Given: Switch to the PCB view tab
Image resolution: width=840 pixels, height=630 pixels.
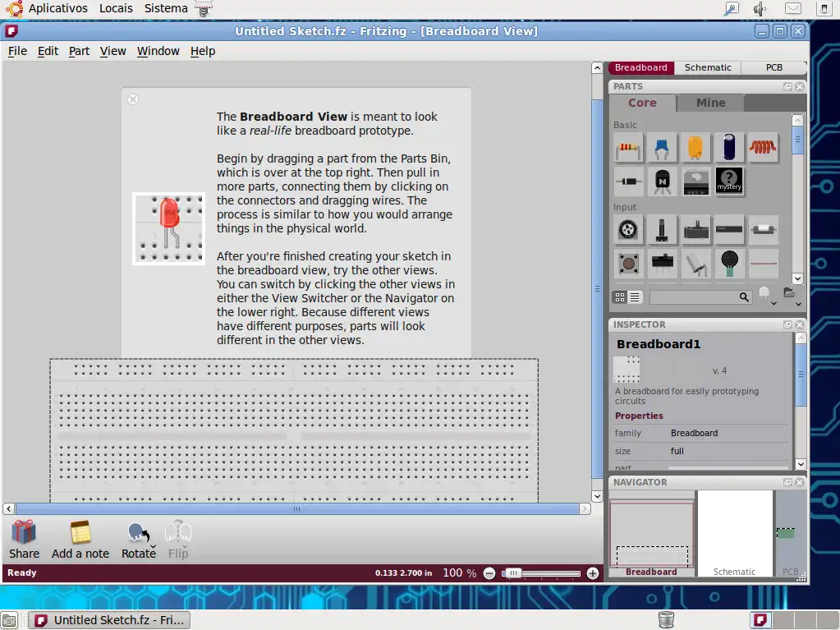Looking at the screenshot, I should tap(773, 67).
